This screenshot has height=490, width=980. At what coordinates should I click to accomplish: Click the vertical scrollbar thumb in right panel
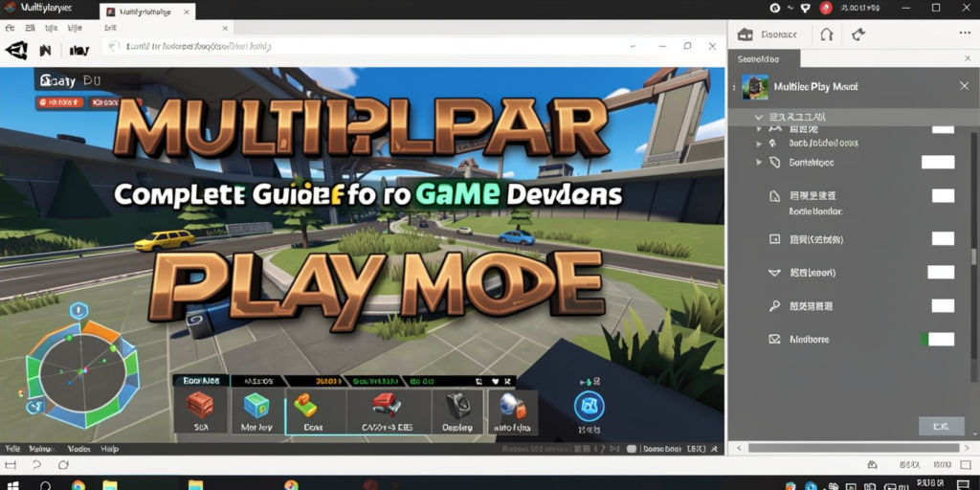coord(972,256)
